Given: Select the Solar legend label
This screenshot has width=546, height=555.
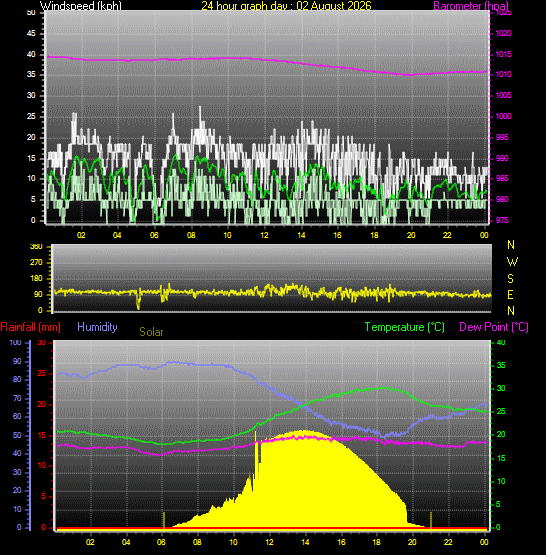Looking at the screenshot, I should (151, 332).
